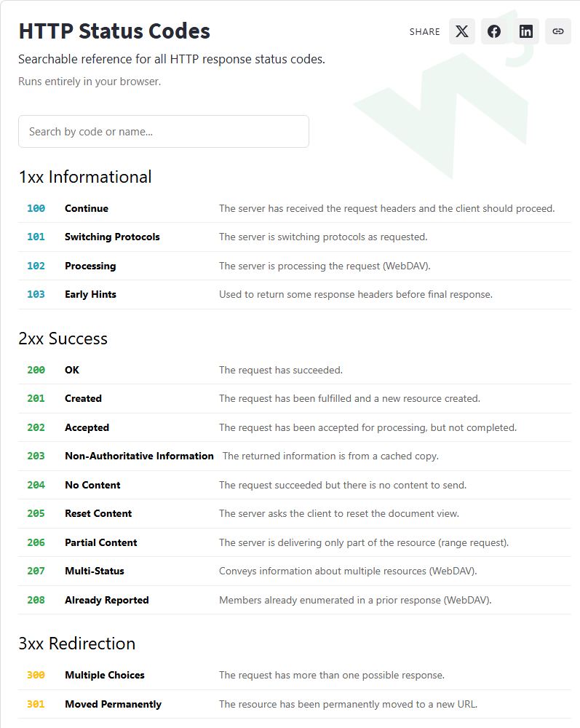Select 300 Multiple Choices row
Screen dimensions: 580x728
[295, 676]
